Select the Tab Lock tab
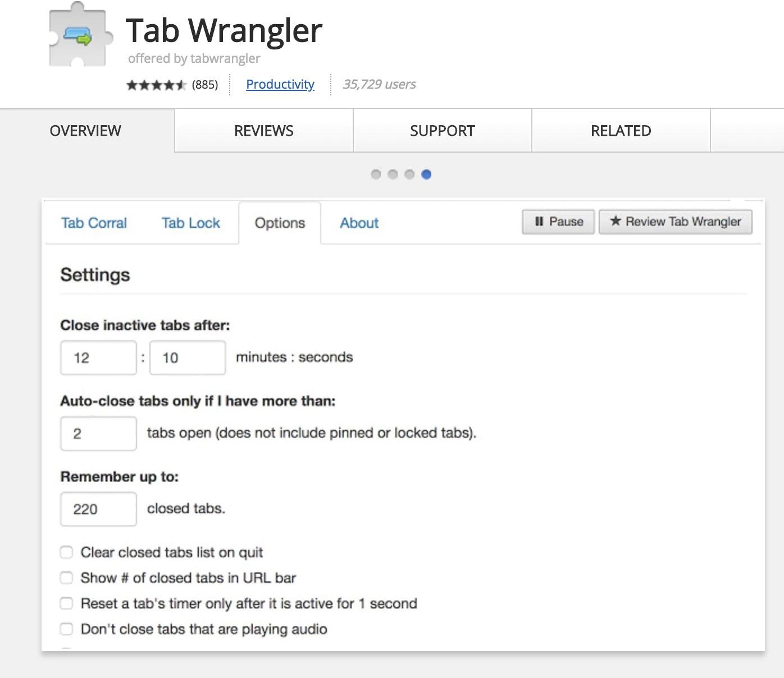 pos(190,223)
